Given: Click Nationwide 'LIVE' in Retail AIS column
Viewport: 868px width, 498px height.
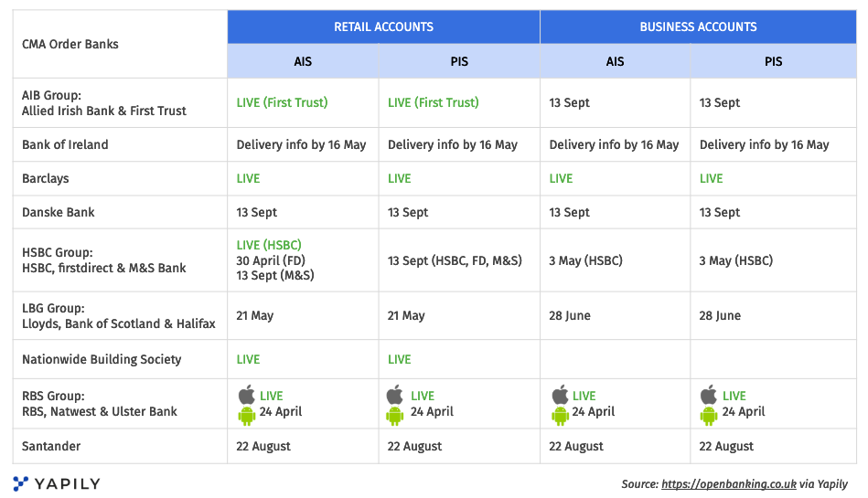Looking at the screenshot, I should [x=248, y=360].
